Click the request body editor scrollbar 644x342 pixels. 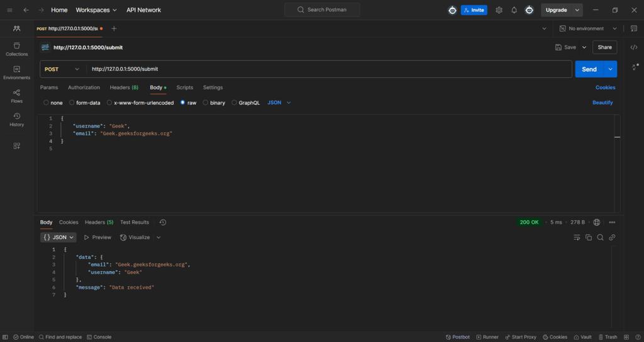click(x=617, y=137)
